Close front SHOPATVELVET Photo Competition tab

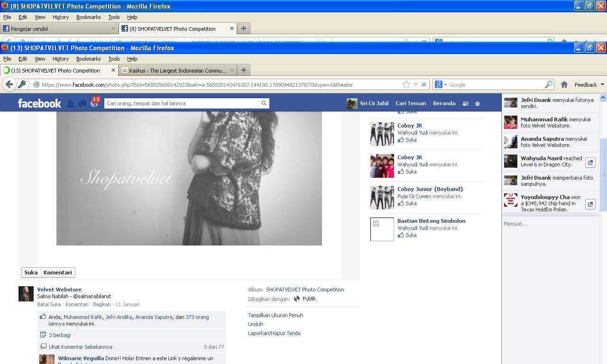[113, 70]
